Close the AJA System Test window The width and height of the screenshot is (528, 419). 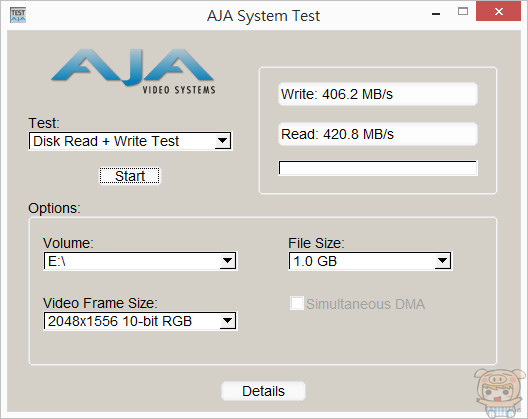tap(499, 11)
